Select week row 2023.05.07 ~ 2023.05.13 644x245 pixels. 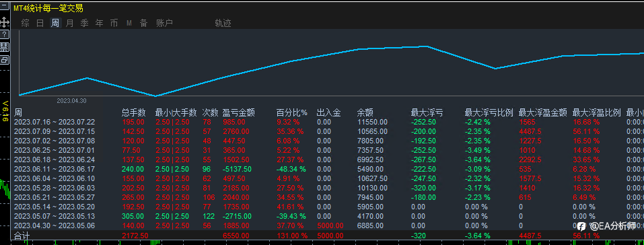327,216
